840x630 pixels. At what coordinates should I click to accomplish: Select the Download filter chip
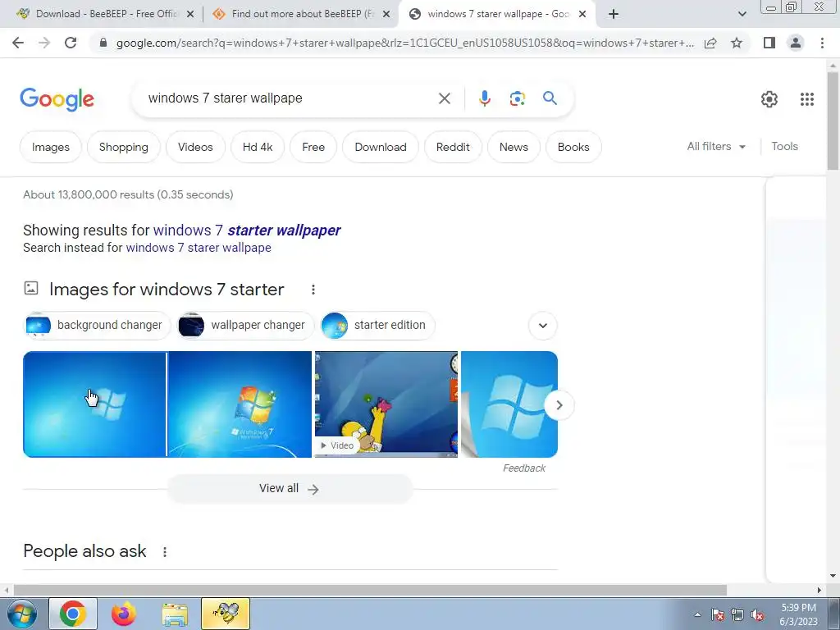coord(381,147)
